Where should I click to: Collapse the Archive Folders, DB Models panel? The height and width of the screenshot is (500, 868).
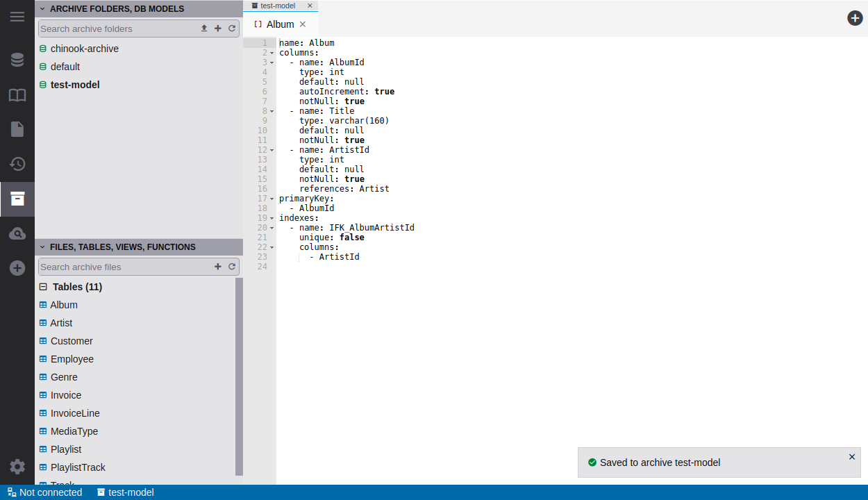tap(42, 9)
